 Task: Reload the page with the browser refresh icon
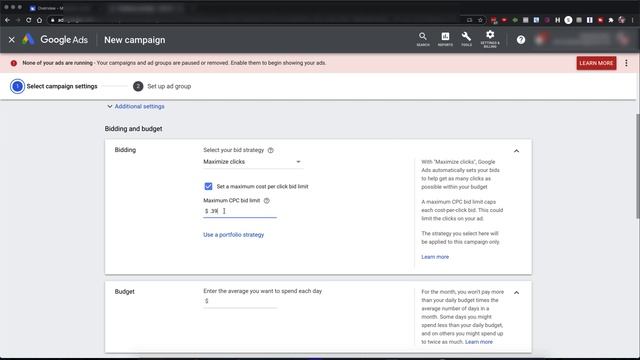coord(29,20)
